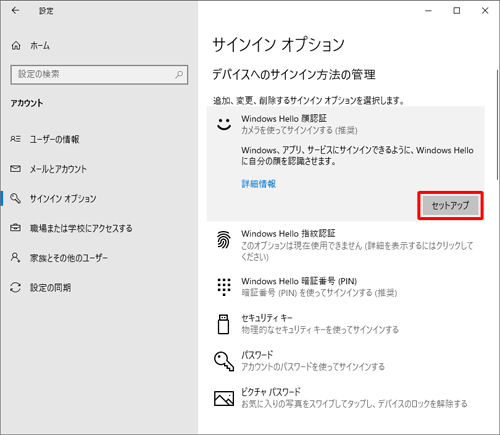
Task: Click the ユーザーの情報 user info icon
Action: [15, 139]
